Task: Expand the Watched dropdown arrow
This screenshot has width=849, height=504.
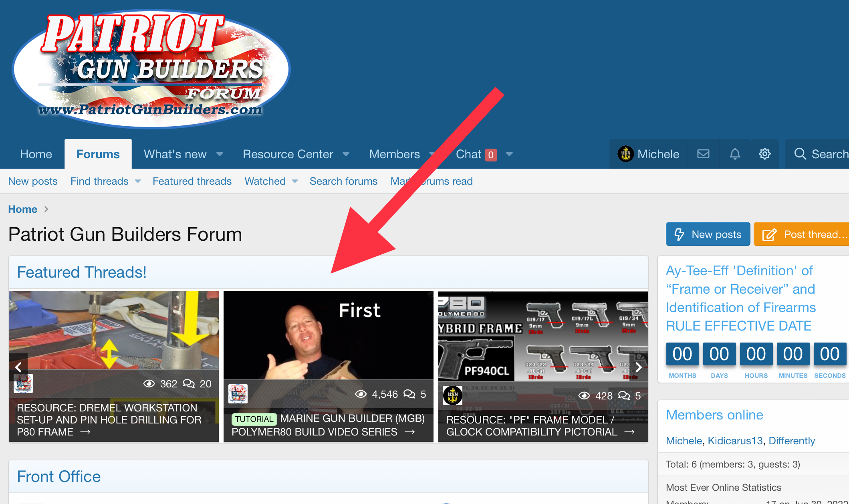Action: [x=295, y=181]
